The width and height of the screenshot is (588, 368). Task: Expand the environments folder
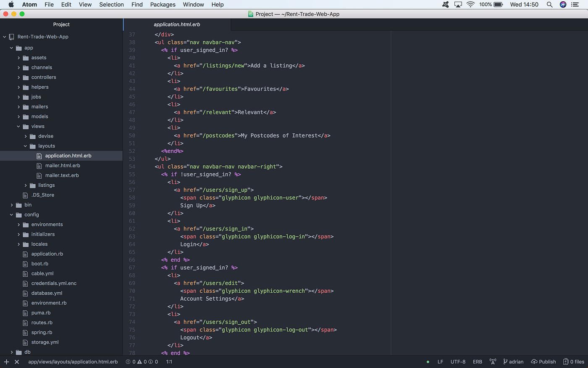(x=19, y=225)
